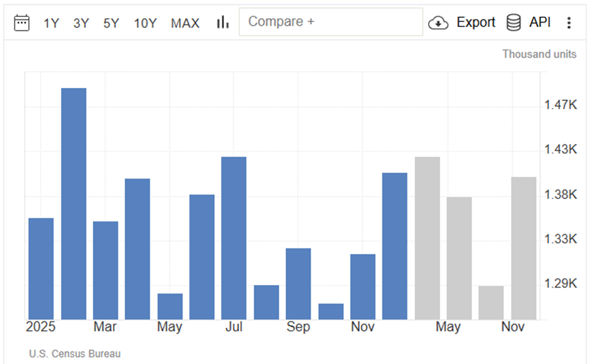The height and width of the screenshot is (364, 590).
Task: Click the Sep x-axis label
Action: click(298, 327)
